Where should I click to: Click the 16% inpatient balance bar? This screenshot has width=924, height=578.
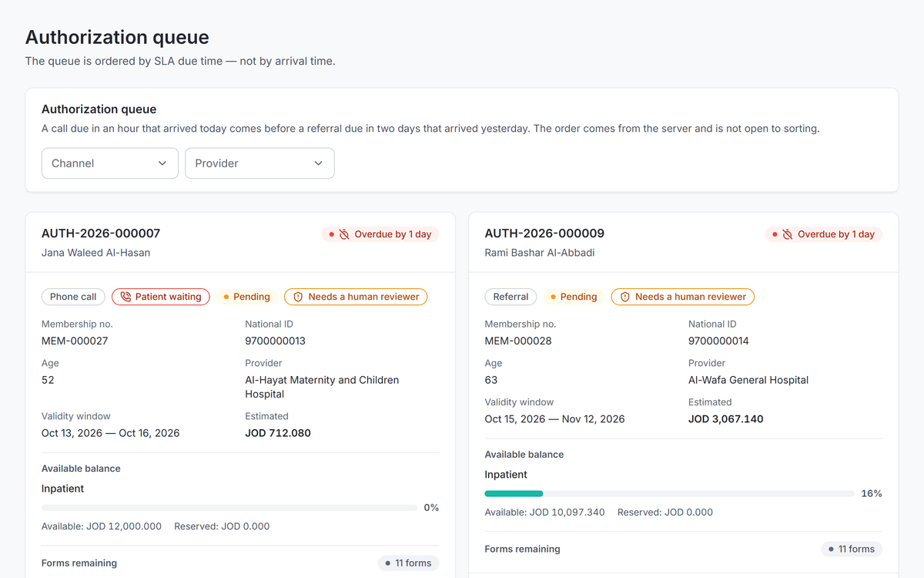point(669,493)
